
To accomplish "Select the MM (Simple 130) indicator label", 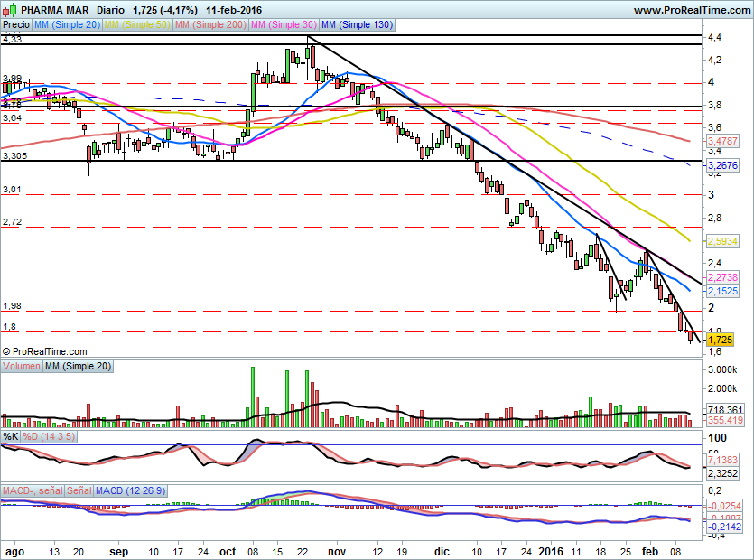I will click(x=357, y=24).
